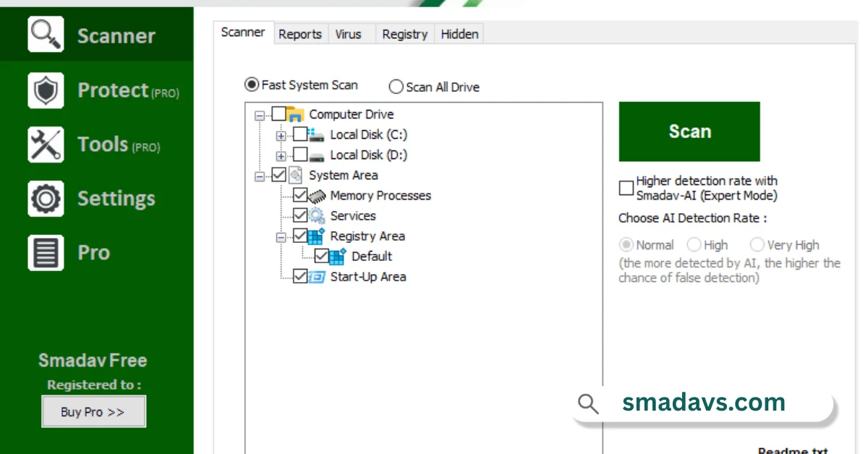
Task: Select the Scan All Drive option
Action: pos(396,87)
